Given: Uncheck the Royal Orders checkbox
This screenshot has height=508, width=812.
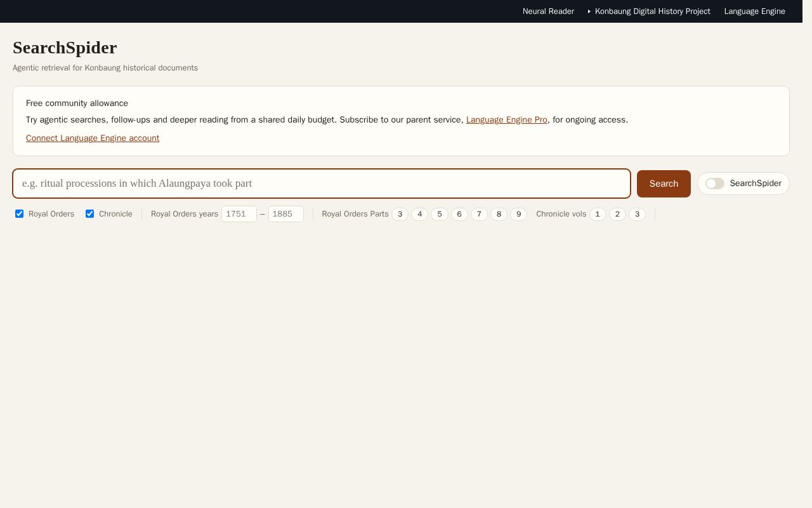Looking at the screenshot, I should (x=19, y=214).
